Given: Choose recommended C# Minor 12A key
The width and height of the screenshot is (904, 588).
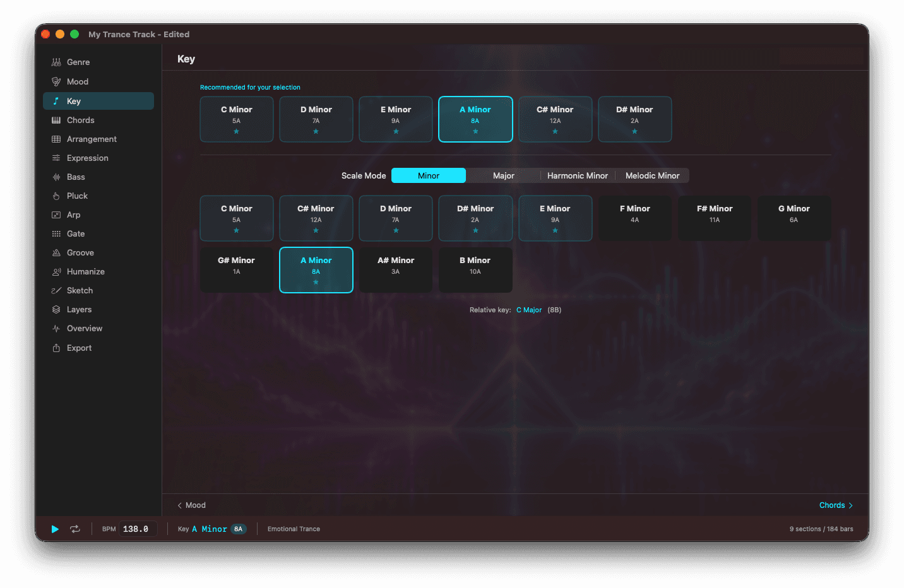Looking at the screenshot, I should 555,119.
